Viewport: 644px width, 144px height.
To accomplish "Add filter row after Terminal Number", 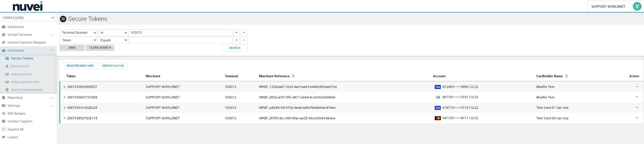I will [x=236, y=33].
